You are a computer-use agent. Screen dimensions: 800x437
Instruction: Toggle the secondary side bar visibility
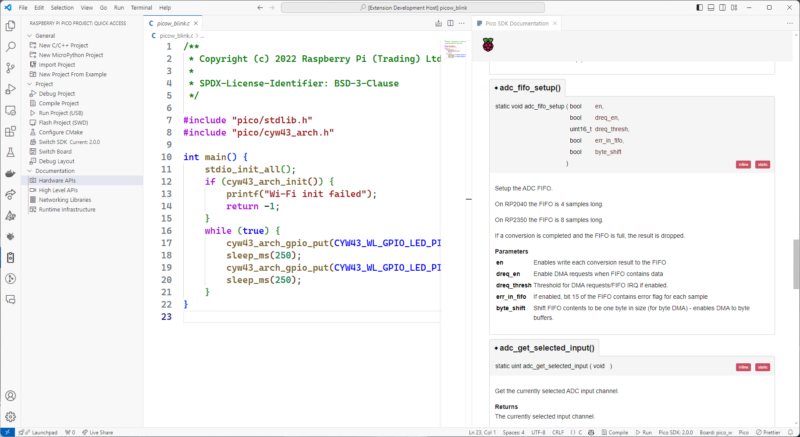(x=722, y=8)
